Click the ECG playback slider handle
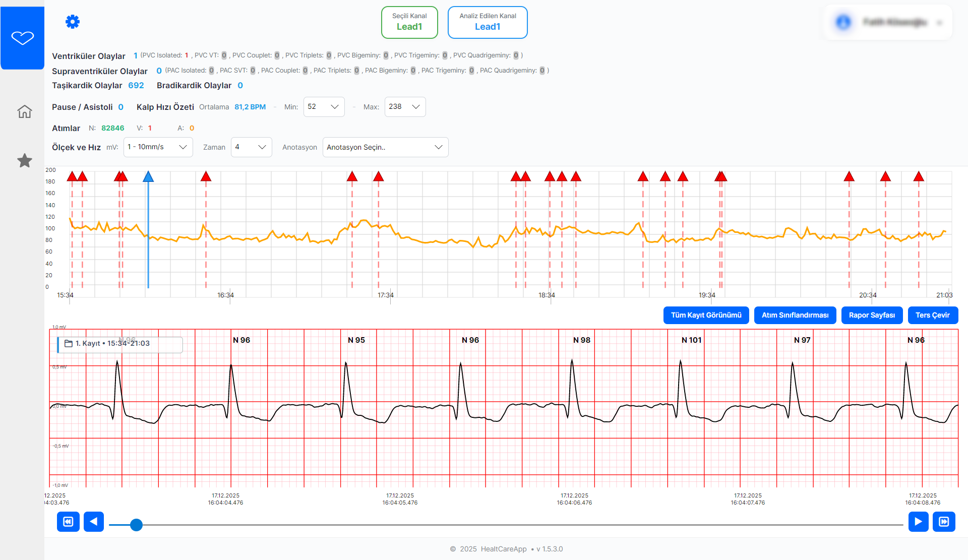 pos(136,525)
